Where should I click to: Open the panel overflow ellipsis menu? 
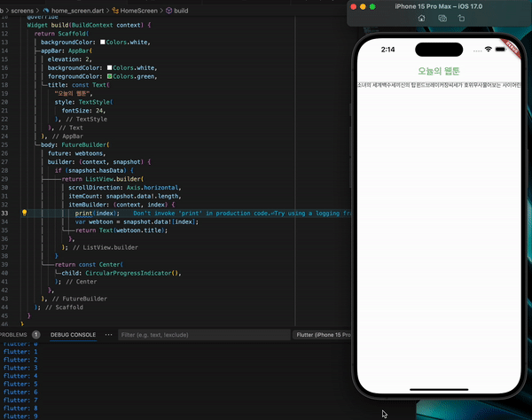(108, 335)
